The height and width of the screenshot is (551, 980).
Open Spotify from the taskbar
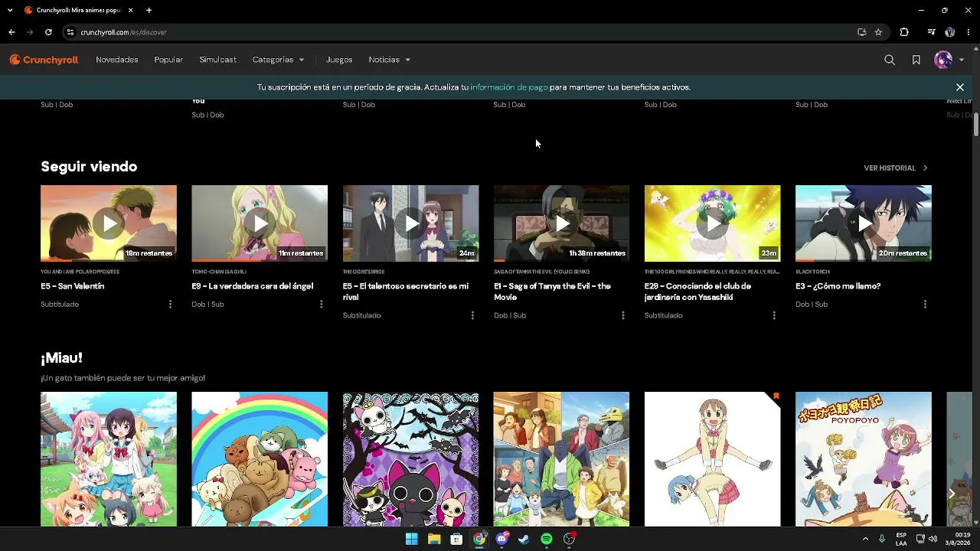(547, 539)
